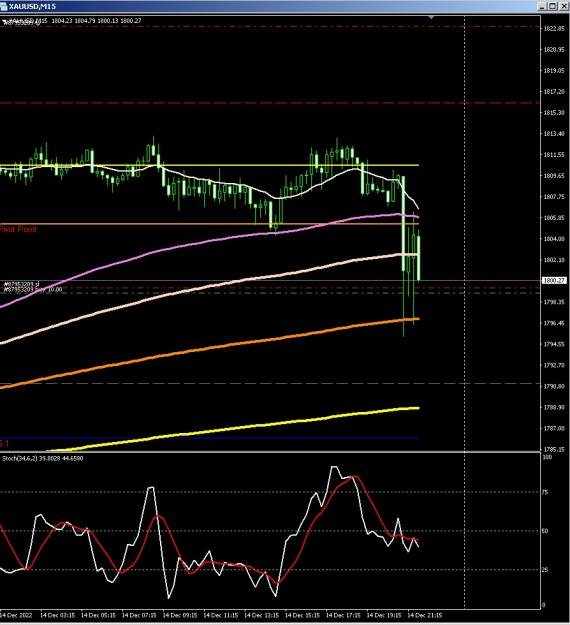Select the thick yellow moving average line

click(x=239, y=428)
